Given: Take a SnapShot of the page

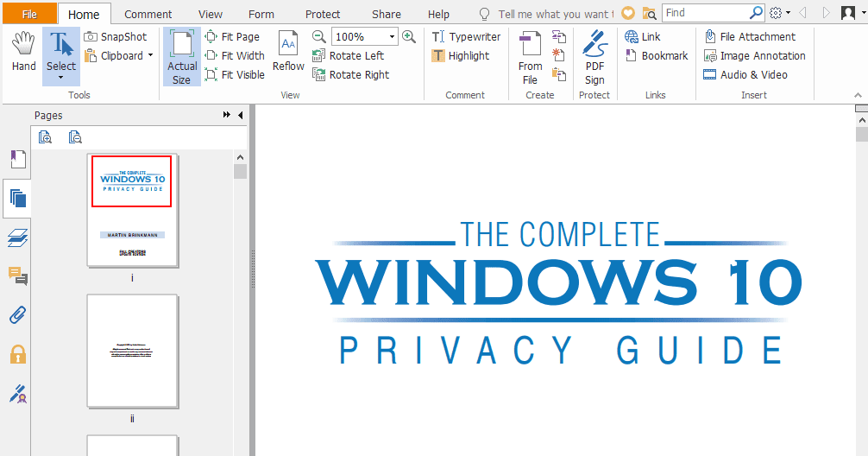Looking at the screenshot, I should coord(116,36).
